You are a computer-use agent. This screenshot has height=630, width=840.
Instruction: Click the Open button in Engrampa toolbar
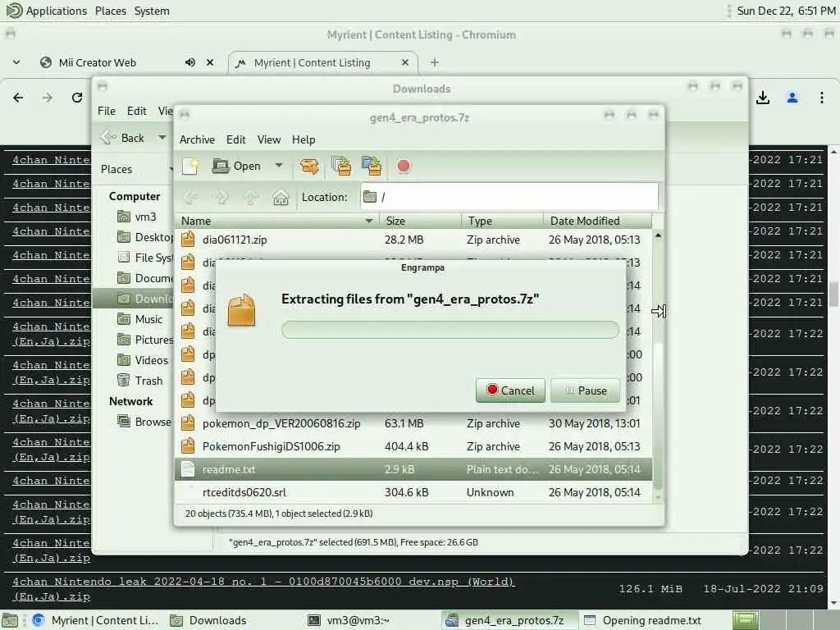click(x=236, y=166)
